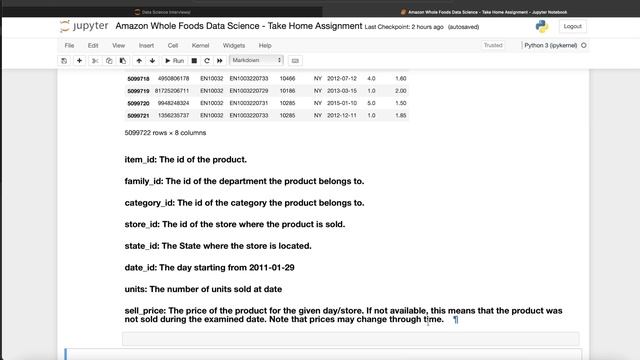Click the units value 5.0
The width and height of the screenshot is (640, 360).
pos(371,103)
